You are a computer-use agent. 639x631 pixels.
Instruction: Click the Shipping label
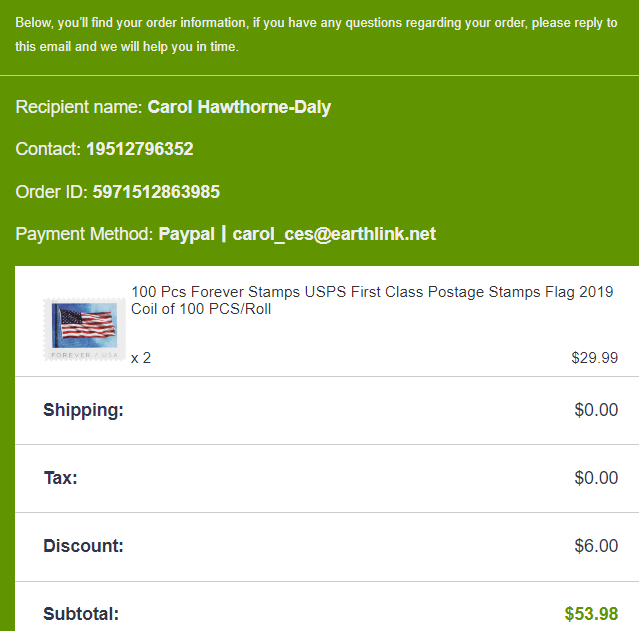[x=83, y=410]
